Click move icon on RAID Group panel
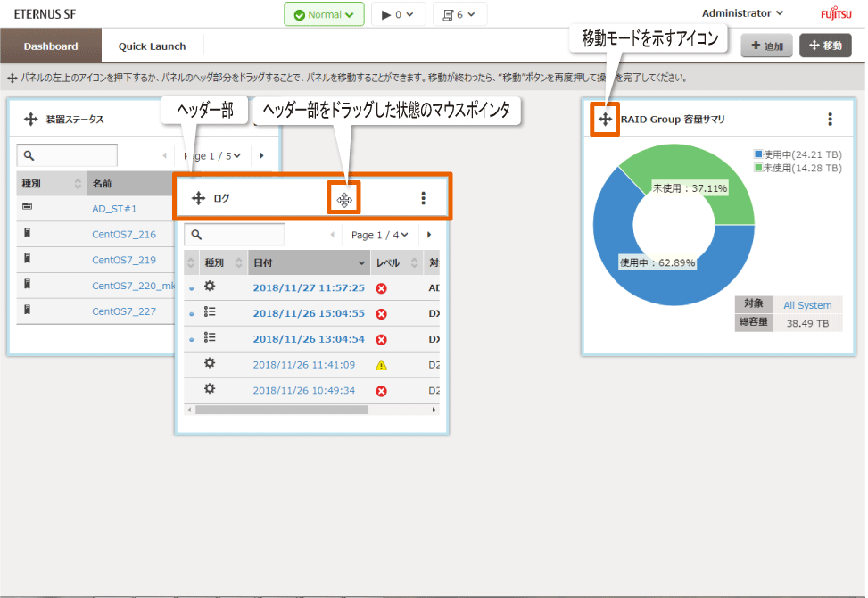 pos(605,119)
